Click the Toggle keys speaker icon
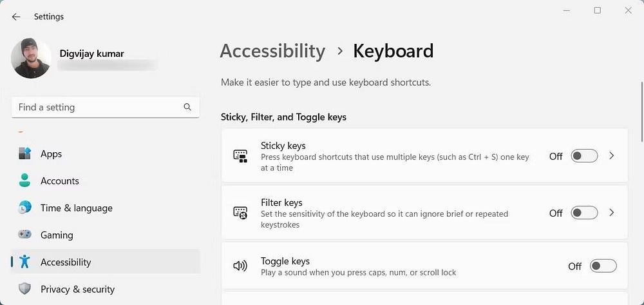Viewport: 644px width, 305px height. pyautogui.click(x=240, y=266)
